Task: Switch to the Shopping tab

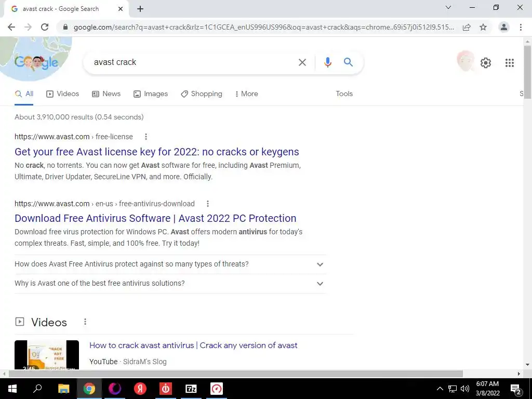Action: [x=202, y=94]
